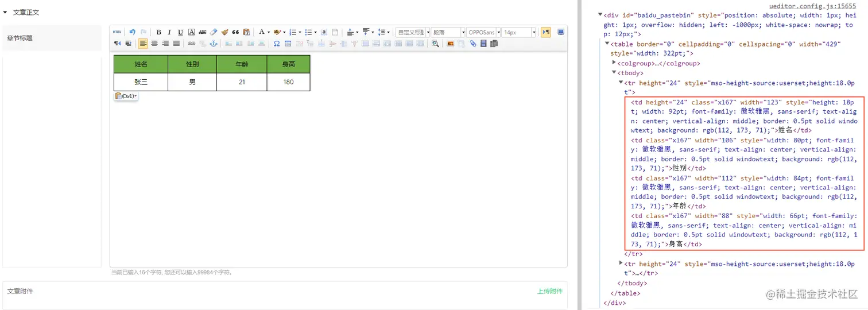This screenshot has height=310, width=868.
Task: Open line height dropdown
Action: click(388, 32)
